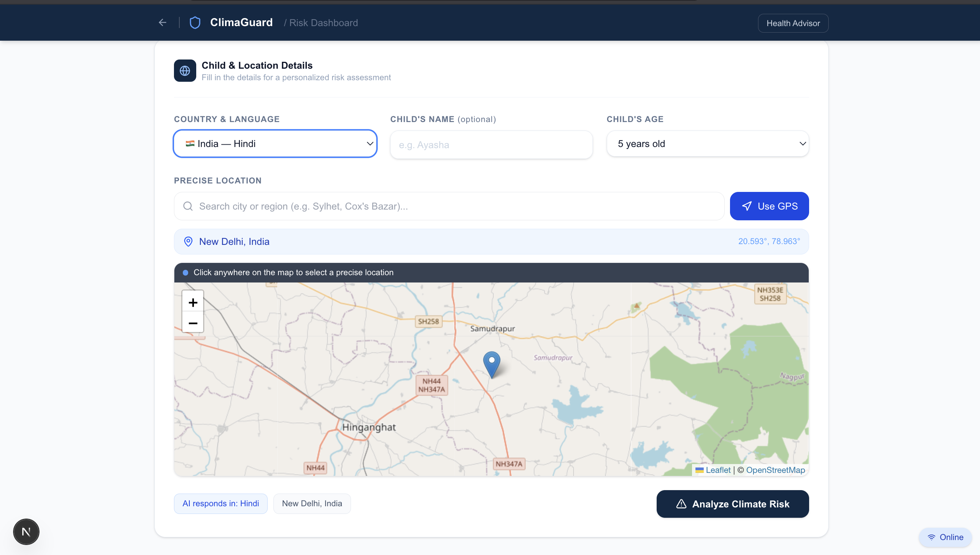Click the Samudrapur town label on the map

(492, 329)
